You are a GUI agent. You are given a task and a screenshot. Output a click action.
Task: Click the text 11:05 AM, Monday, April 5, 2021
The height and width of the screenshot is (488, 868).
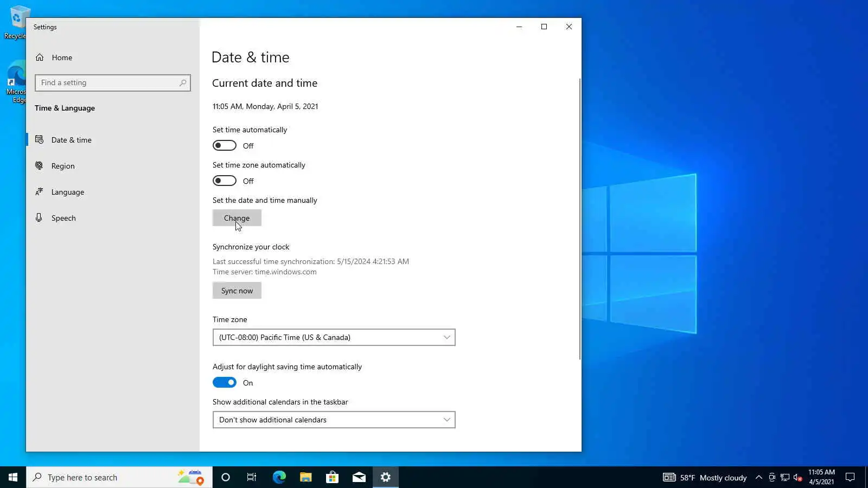265,106
